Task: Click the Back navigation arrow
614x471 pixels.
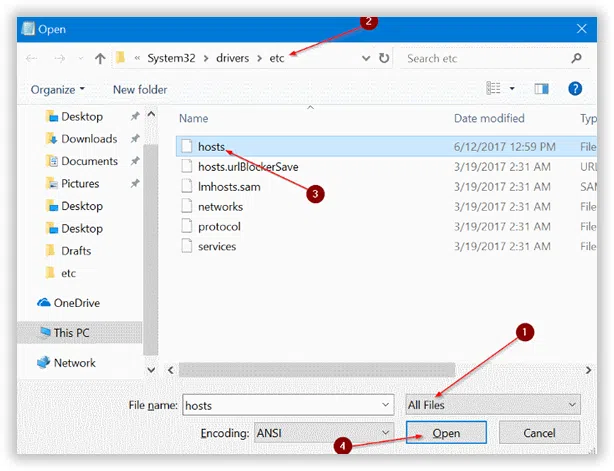Action: pyautogui.click(x=31, y=59)
